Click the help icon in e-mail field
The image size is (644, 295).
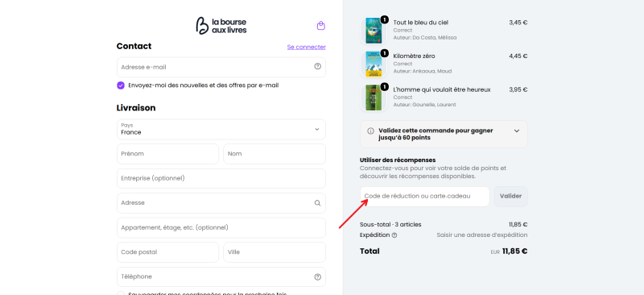pos(317,66)
